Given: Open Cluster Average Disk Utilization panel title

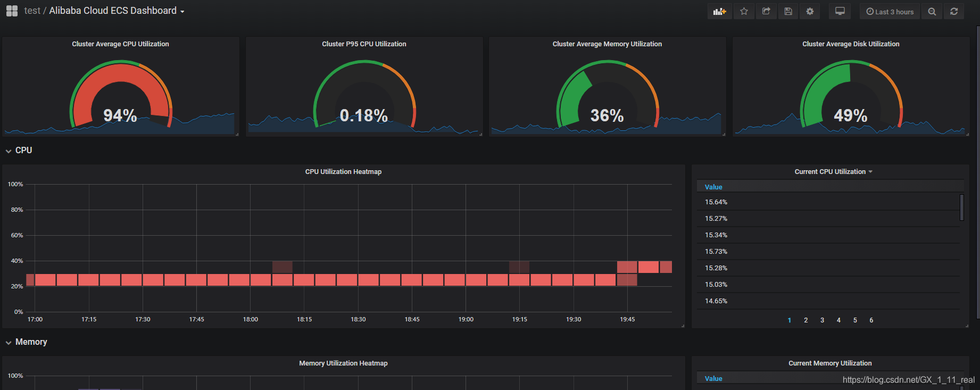Looking at the screenshot, I should 851,44.
